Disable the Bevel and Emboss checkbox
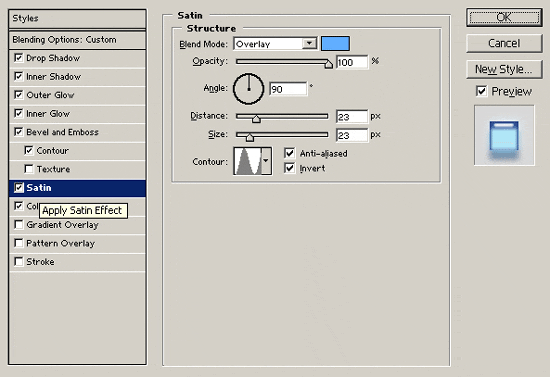The width and height of the screenshot is (550, 377). [19, 132]
